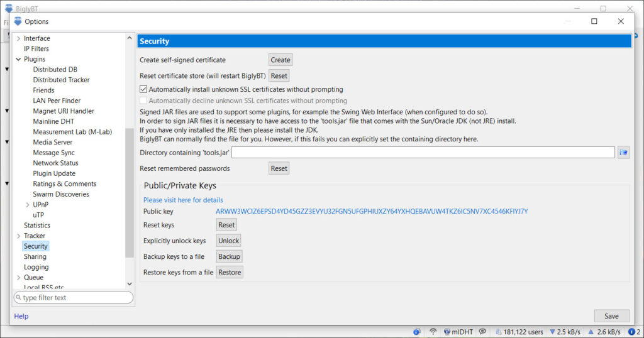
Task: Click the blue alert counter icon showing 2
Action: [x=635, y=332]
